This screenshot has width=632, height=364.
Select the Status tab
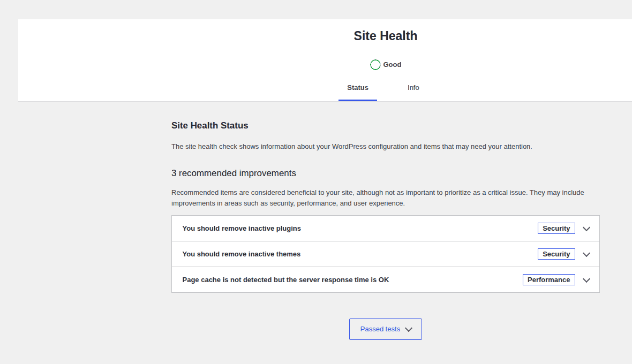[x=358, y=88]
